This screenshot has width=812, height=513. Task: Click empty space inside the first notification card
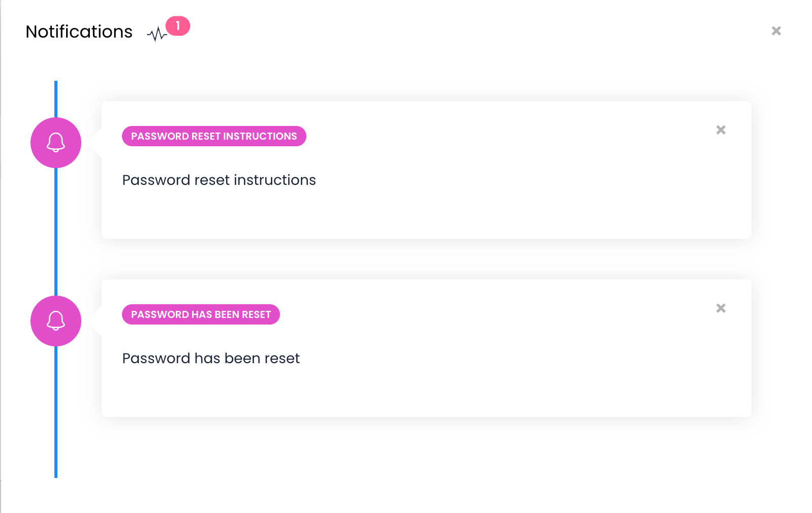(457, 208)
